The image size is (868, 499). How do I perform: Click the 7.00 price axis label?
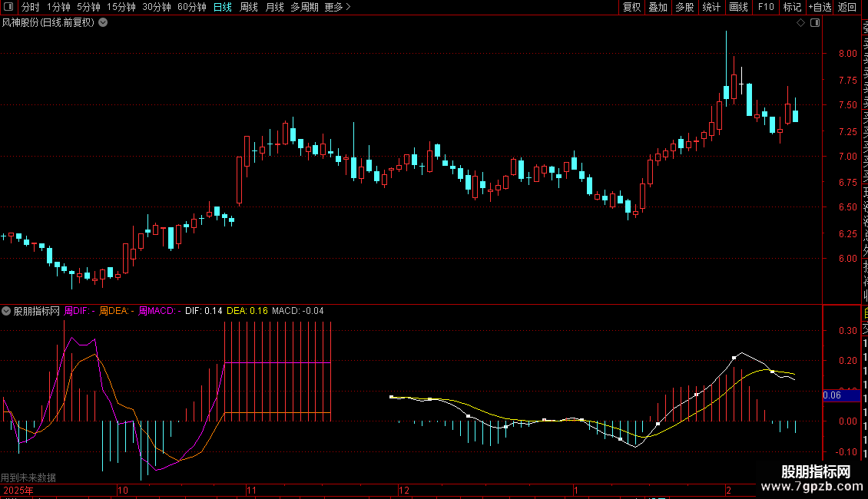tap(847, 156)
